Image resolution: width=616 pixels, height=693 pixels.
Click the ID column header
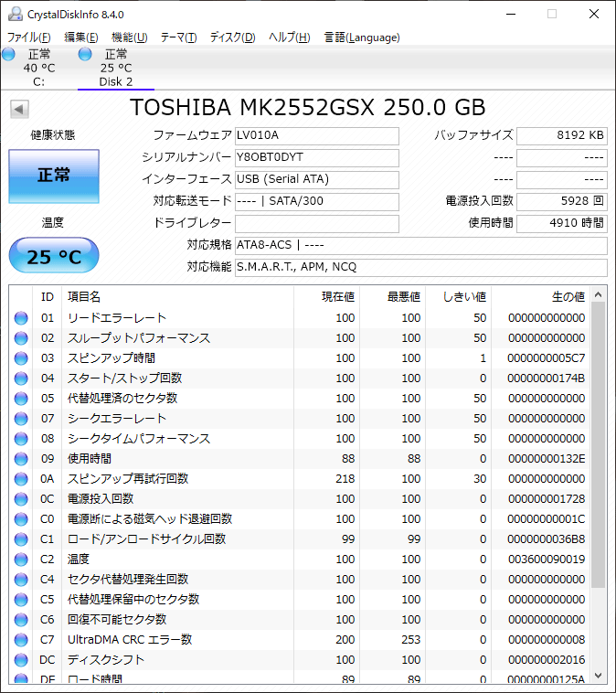(x=48, y=297)
